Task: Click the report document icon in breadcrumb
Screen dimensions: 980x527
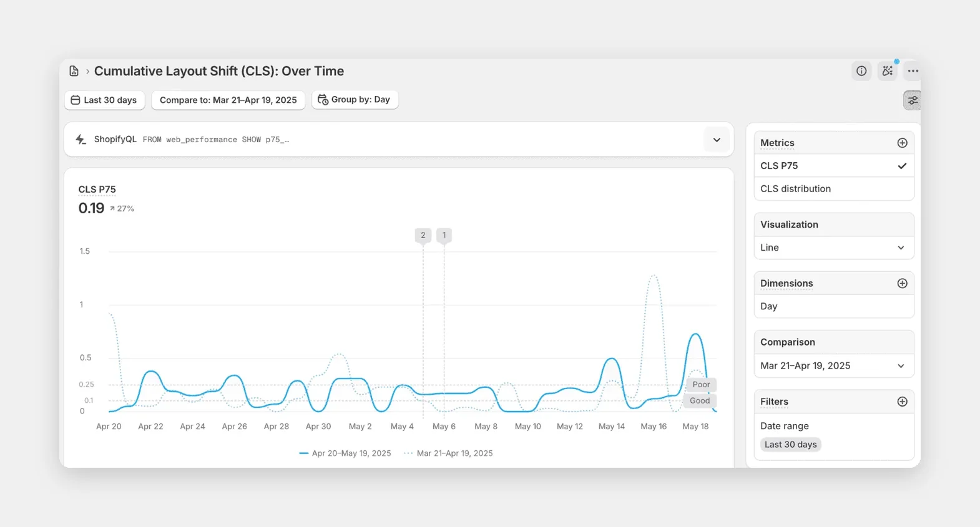Action: [x=74, y=71]
